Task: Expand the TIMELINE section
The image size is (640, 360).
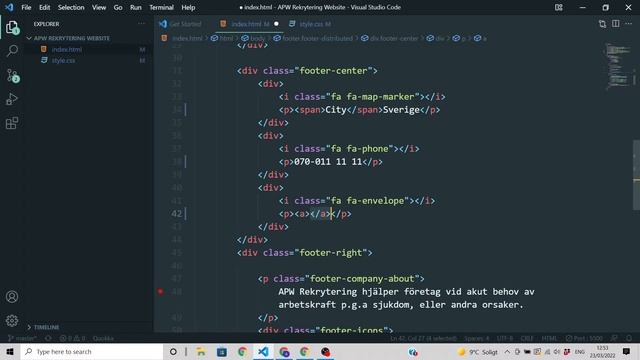Action: (x=43, y=327)
